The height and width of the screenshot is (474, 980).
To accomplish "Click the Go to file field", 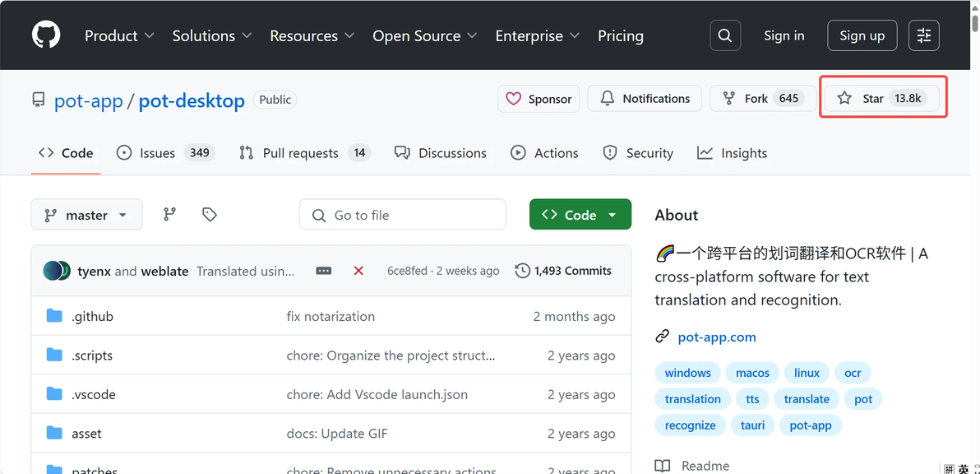I will pyautogui.click(x=403, y=215).
